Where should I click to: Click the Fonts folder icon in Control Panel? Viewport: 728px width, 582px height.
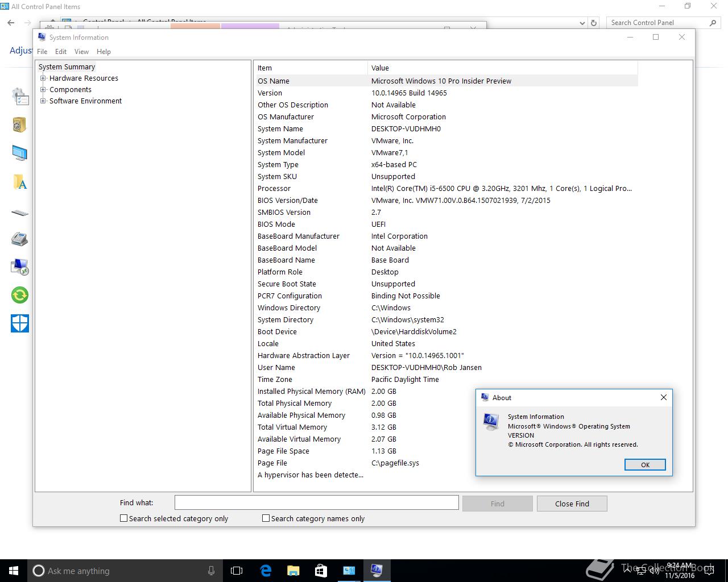[x=20, y=182]
